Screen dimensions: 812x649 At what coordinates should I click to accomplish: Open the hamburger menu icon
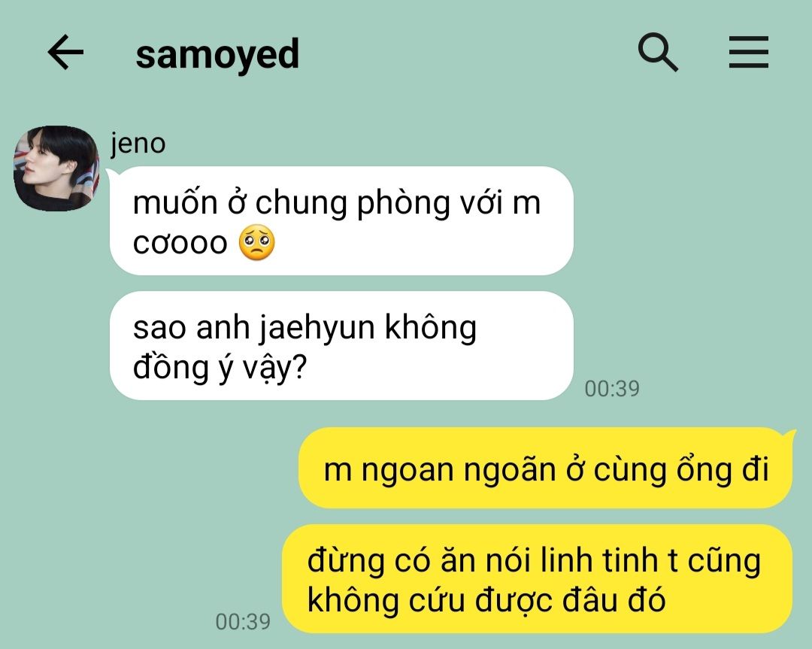click(x=748, y=52)
